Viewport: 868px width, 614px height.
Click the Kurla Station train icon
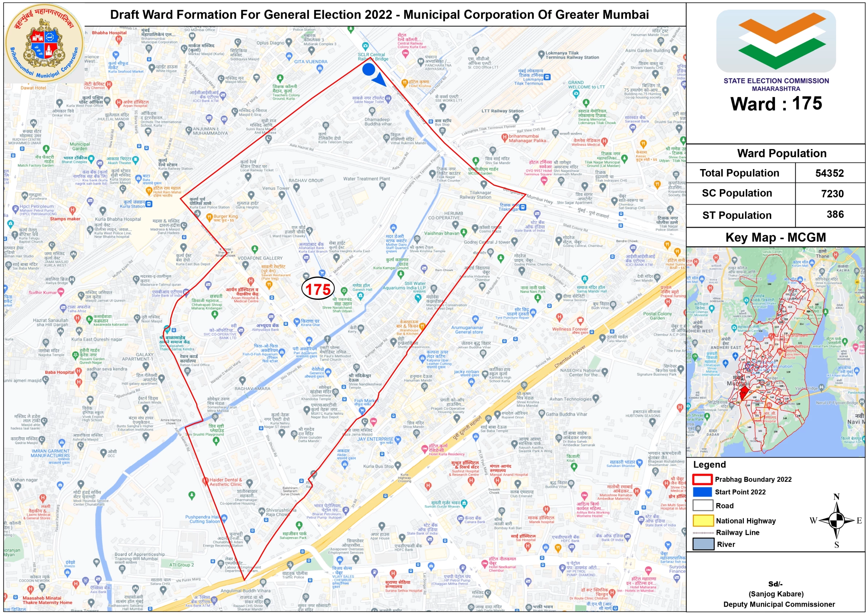coord(149,204)
